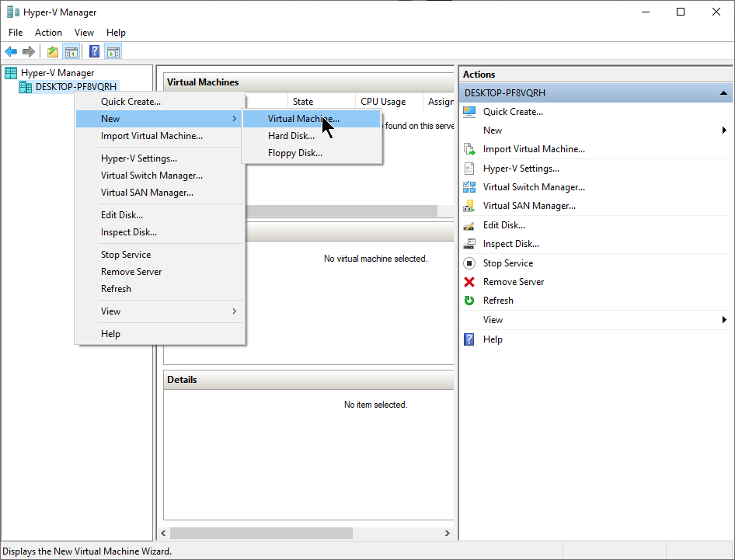Click the Hyper-V Manager root tree icon
Screen dimensions: 735x560
[x=11, y=73]
